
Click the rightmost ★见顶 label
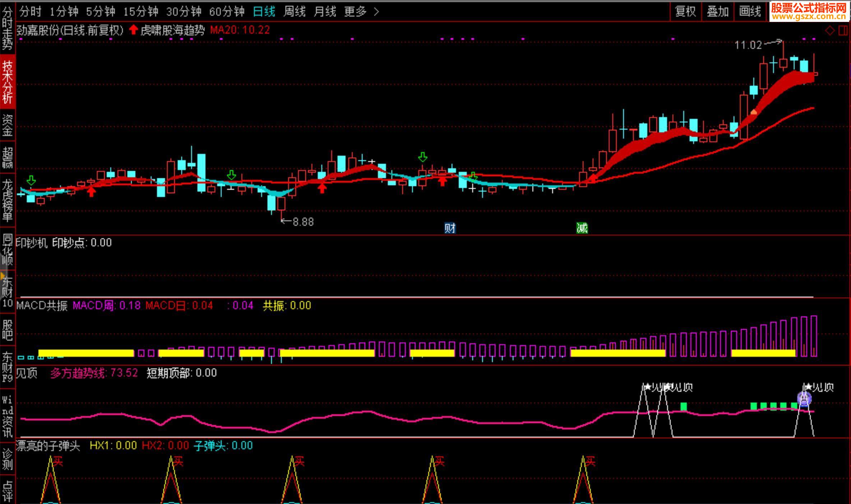point(819,387)
